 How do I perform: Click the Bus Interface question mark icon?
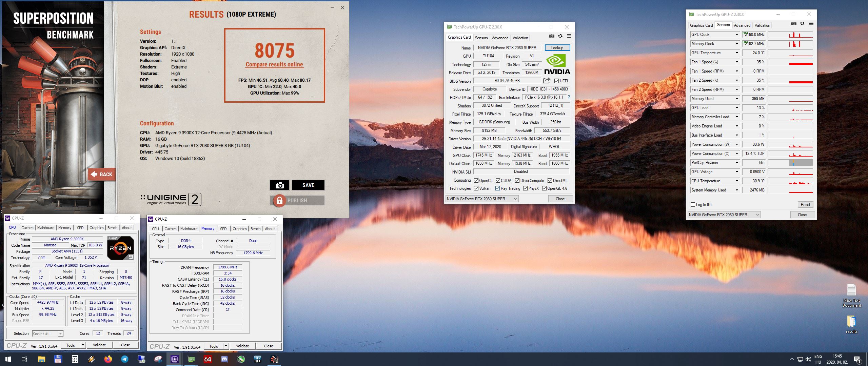click(x=569, y=97)
